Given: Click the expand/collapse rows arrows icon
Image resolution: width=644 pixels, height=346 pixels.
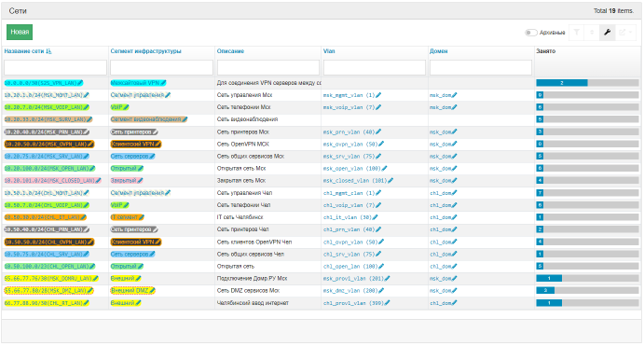Looking at the screenshot, I should (x=592, y=32).
